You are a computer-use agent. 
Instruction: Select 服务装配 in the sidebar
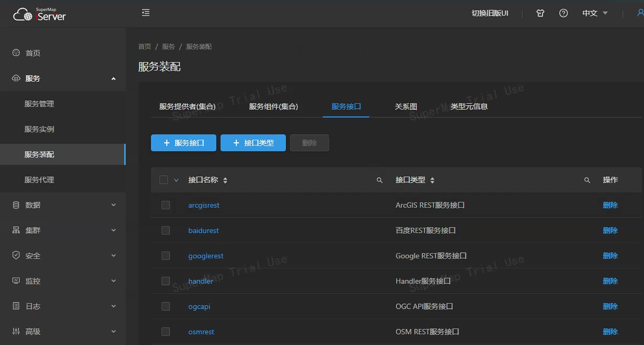click(x=63, y=154)
